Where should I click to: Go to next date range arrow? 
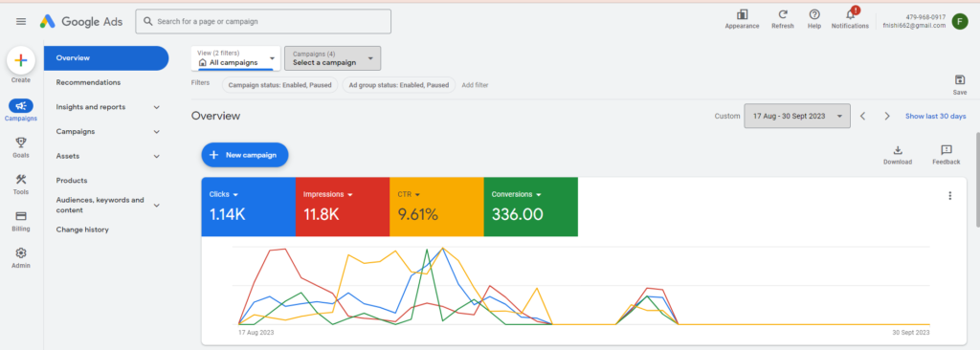click(x=887, y=117)
